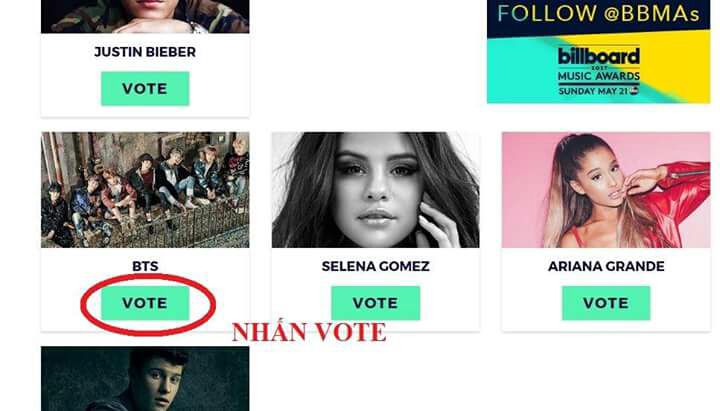Viewport: 720px width, 411px height.
Task: Click the SUNDAY MAY 21 date text
Action: 593,91
